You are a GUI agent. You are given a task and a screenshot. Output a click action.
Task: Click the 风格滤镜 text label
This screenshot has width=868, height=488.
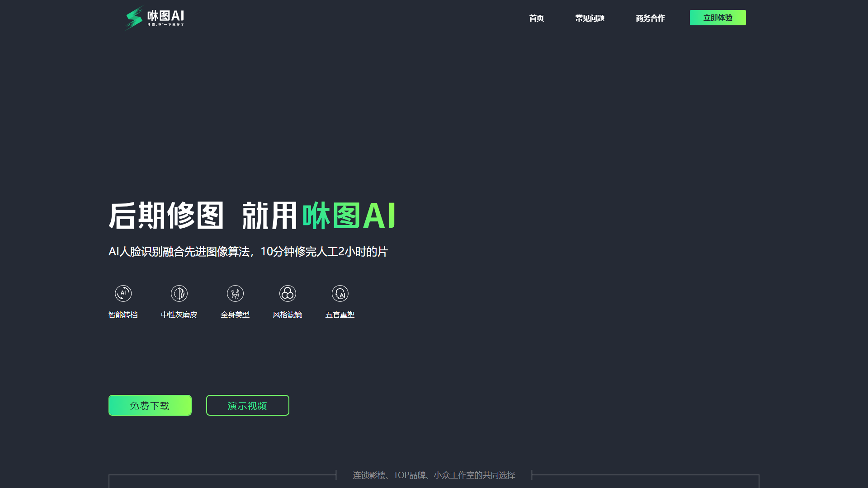[287, 315]
